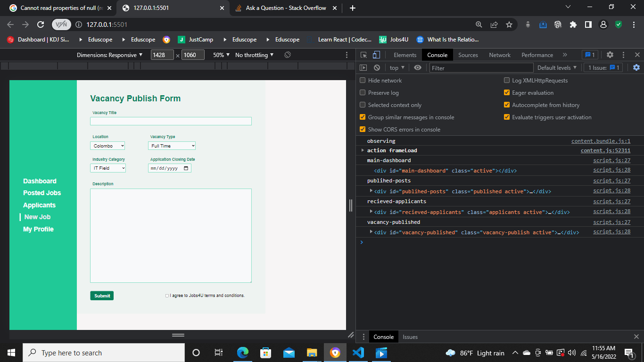
Task: Uncheck Group similar messages in console
Action: pyautogui.click(x=363, y=117)
